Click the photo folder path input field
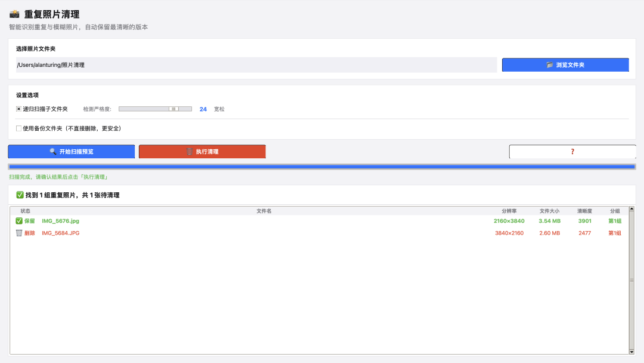Screen dimensions: 644x363 (x=256, y=65)
